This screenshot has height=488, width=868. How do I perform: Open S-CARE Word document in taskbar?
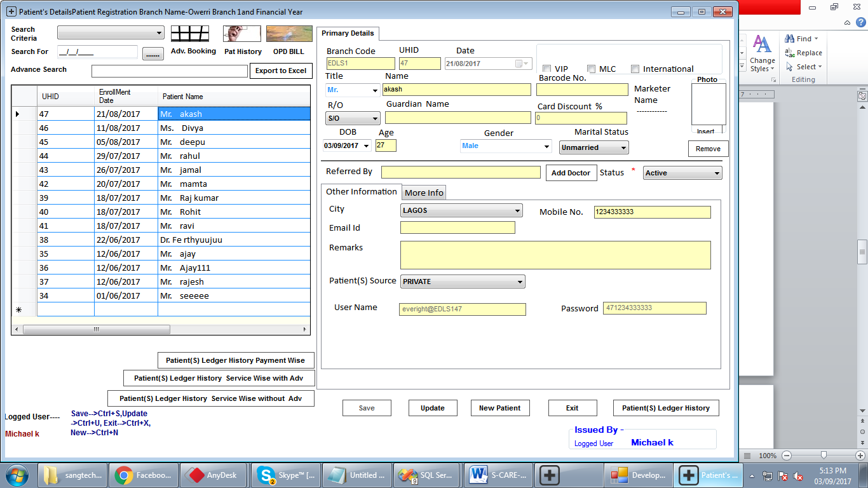click(499, 475)
